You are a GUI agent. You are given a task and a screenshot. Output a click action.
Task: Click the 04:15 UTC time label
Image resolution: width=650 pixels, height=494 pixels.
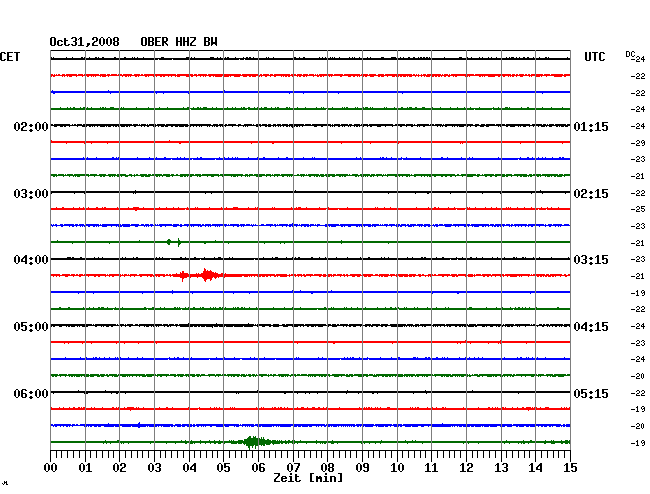coord(591,327)
